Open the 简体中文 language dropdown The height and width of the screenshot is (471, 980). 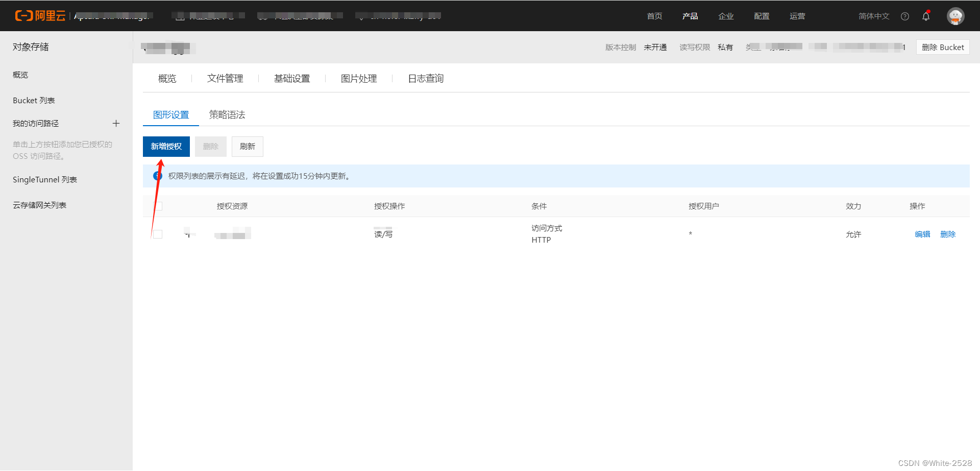874,16
